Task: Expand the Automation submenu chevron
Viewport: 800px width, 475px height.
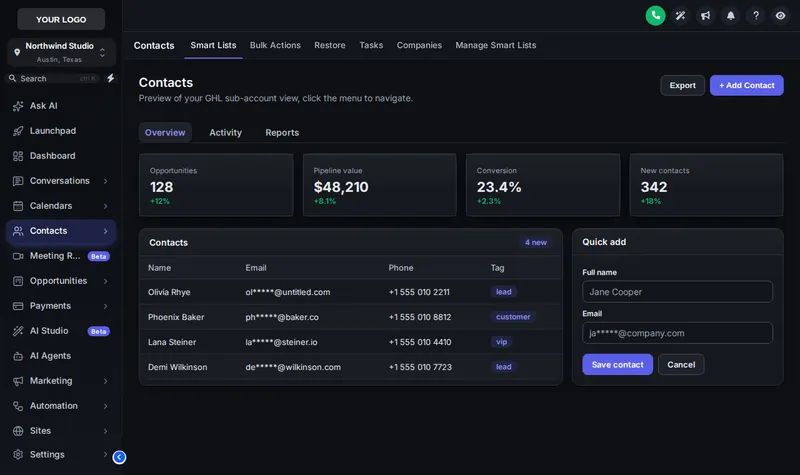Action: (106, 406)
